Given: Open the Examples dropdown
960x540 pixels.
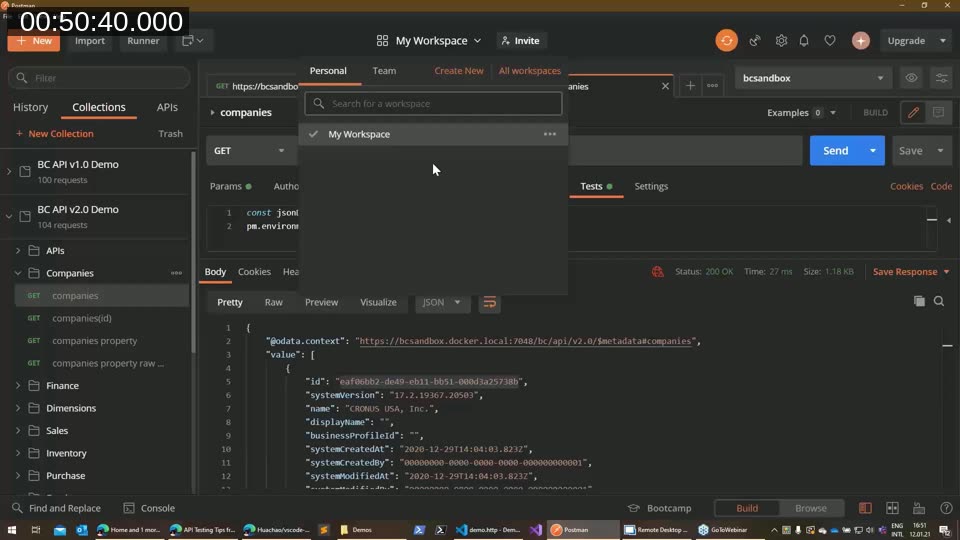Looking at the screenshot, I should [801, 113].
